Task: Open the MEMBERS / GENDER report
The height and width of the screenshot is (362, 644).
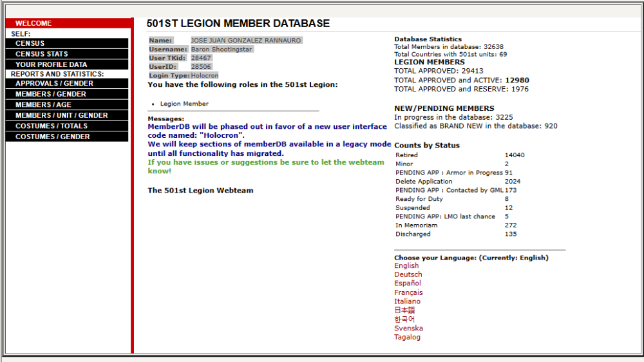Action: pos(67,94)
